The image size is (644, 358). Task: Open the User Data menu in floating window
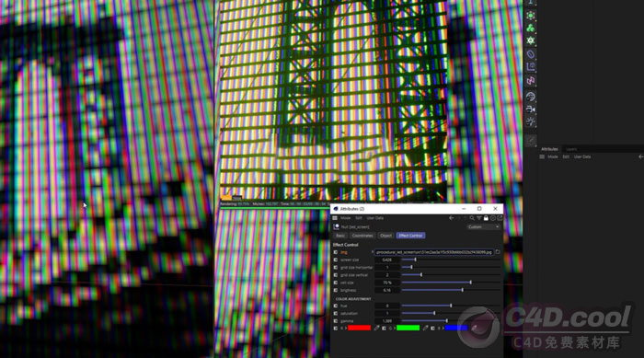(375, 218)
